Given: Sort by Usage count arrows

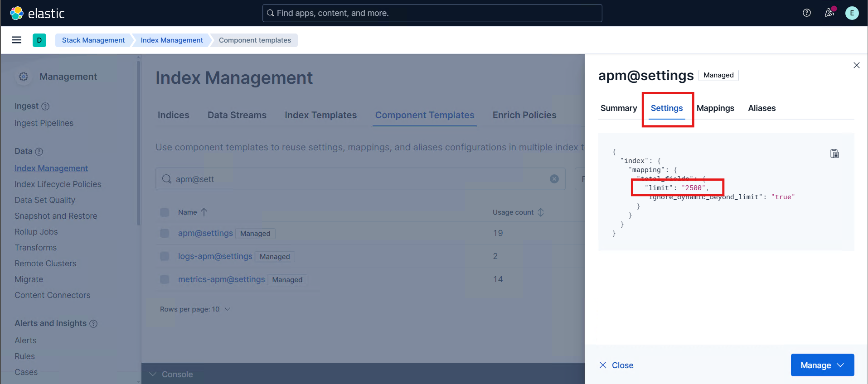Looking at the screenshot, I should 541,212.
